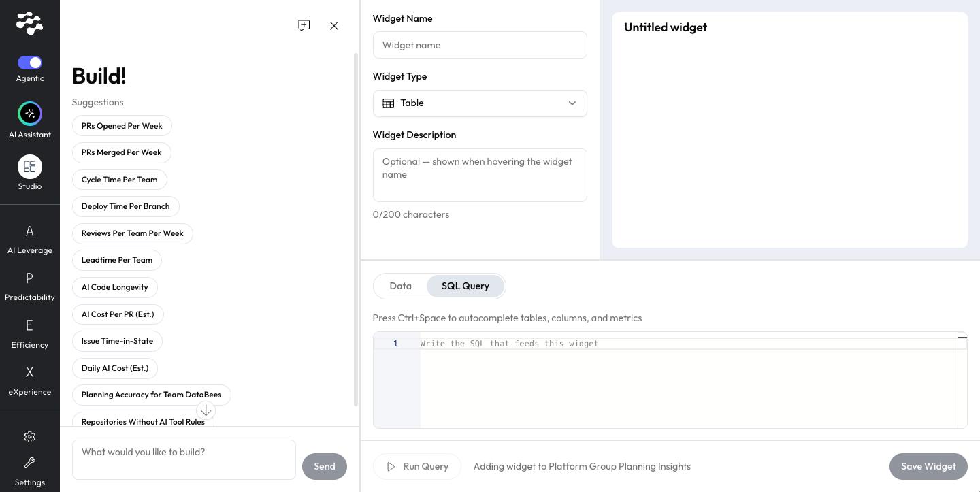Click the Send button

pos(325,466)
